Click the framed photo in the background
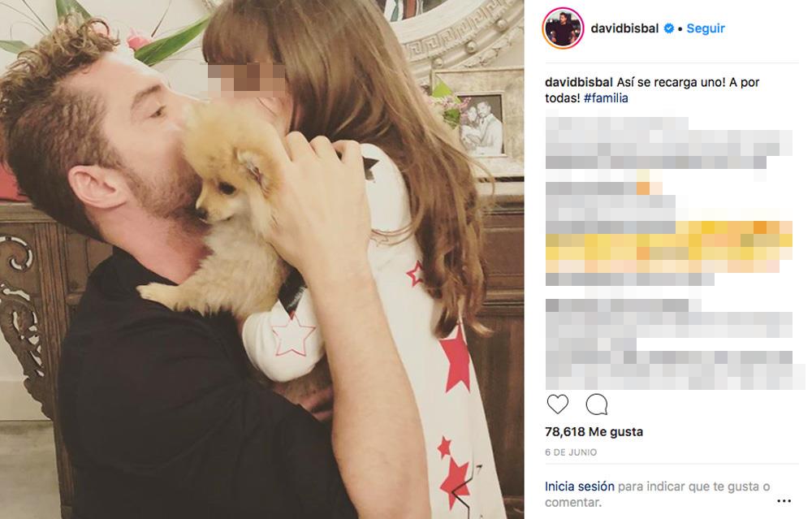812x519 pixels. coord(481,124)
